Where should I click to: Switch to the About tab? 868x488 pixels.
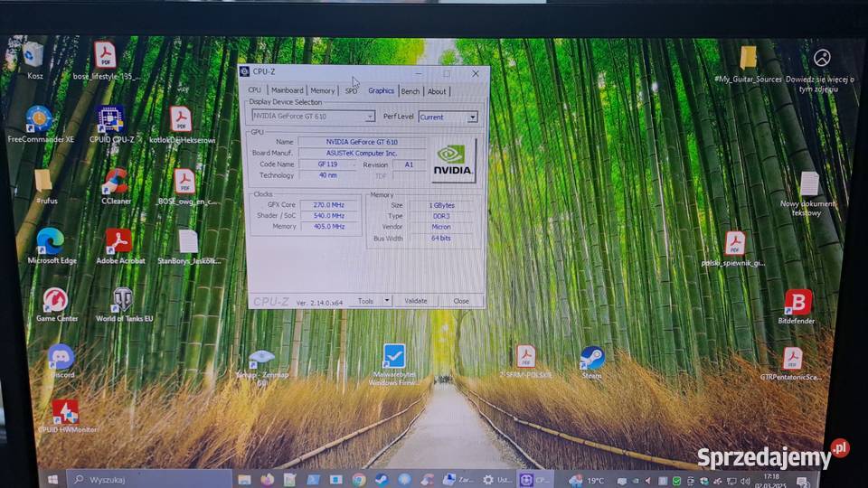coord(436,91)
